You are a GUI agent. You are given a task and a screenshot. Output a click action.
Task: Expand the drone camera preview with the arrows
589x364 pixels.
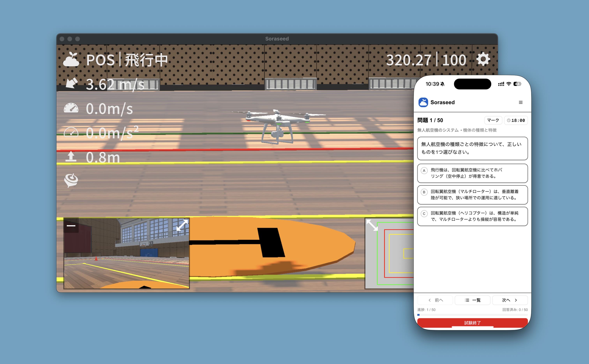pyautogui.click(x=182, y=225)
